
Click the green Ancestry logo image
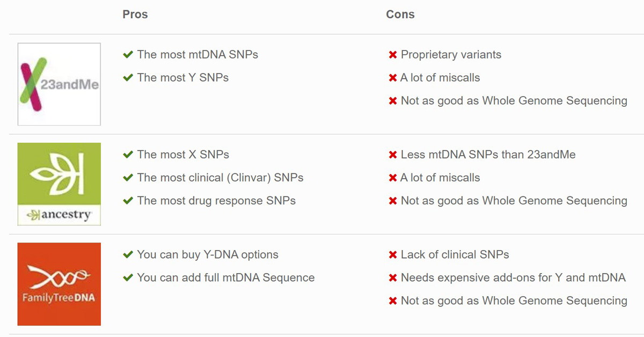59,184
